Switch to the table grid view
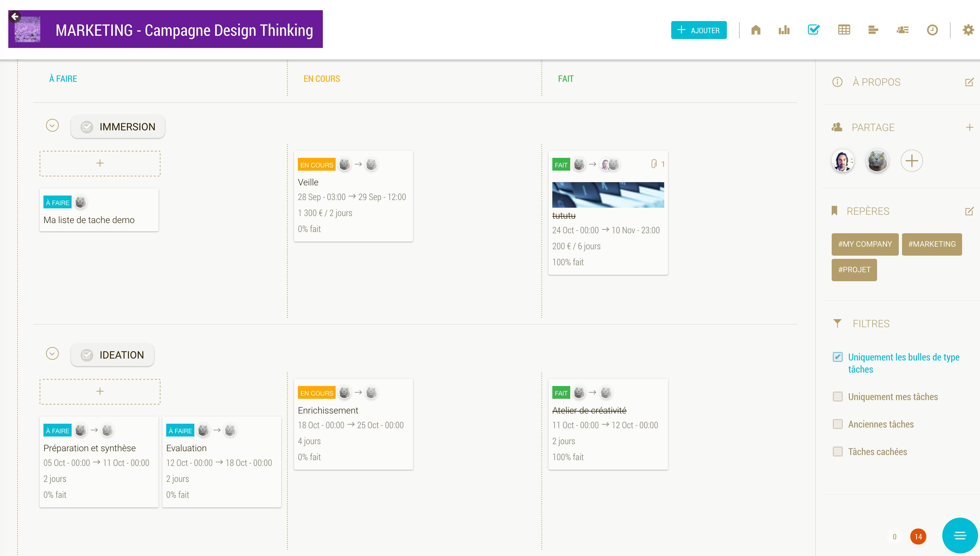The height and width of the screenshot is (556, 980). click(x=844, y=30)
